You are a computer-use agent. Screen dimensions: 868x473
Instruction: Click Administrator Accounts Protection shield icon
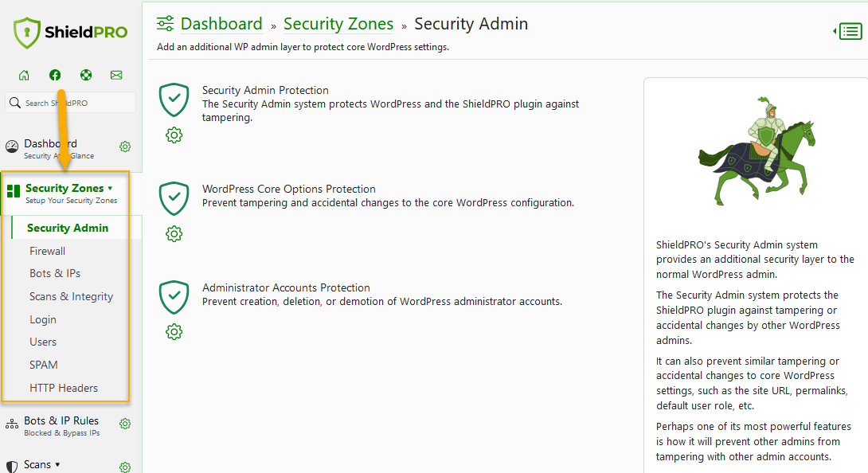tap(174, 297)
